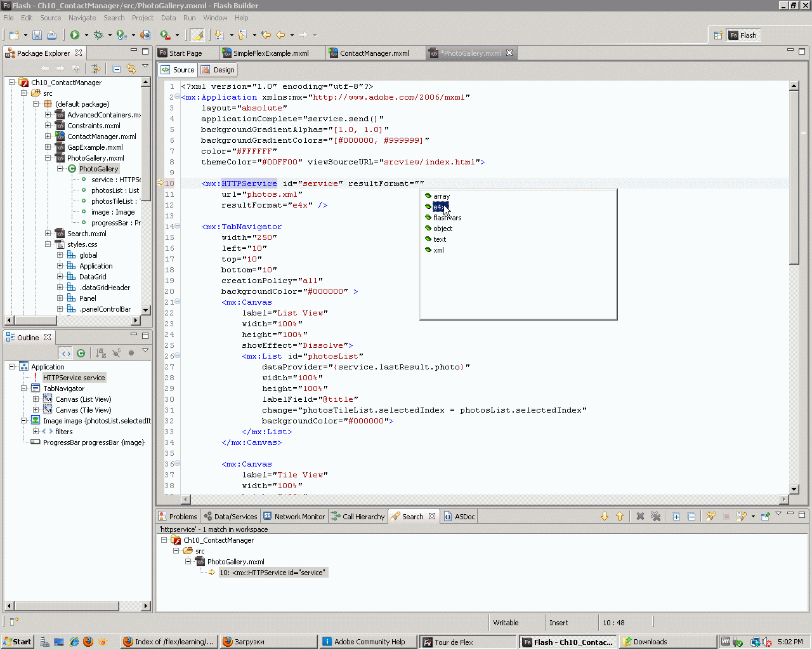Screen dimensions: 812x650
Task: Collapse the TabNavigator node in Outline
Action: pos(24,388)
